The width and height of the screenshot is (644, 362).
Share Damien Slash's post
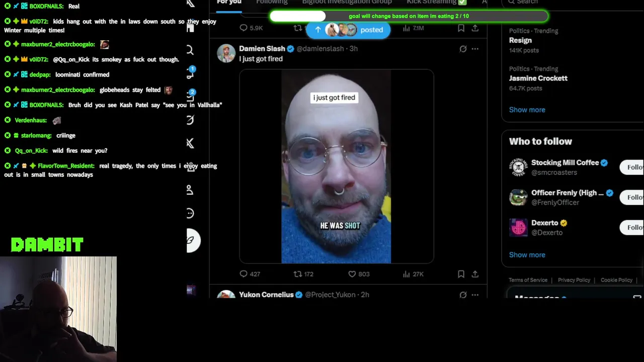[475, 274]
